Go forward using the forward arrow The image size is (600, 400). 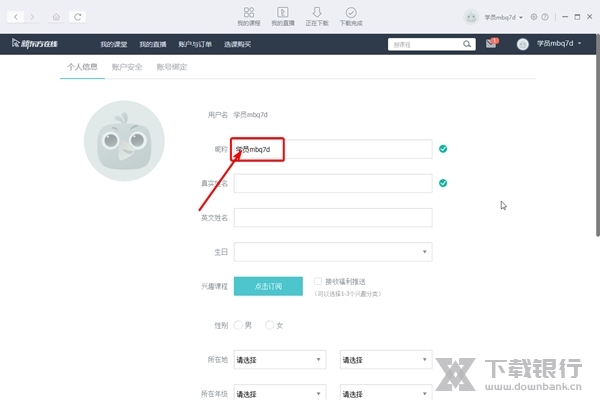pyautogui.click(x=32, y=17)
